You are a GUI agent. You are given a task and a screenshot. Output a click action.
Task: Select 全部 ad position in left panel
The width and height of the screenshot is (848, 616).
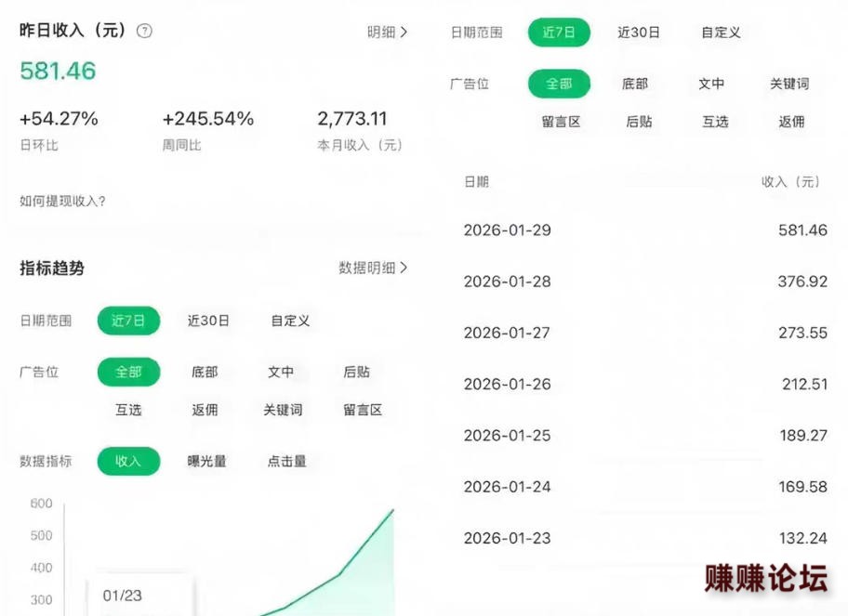pos(128,372)
